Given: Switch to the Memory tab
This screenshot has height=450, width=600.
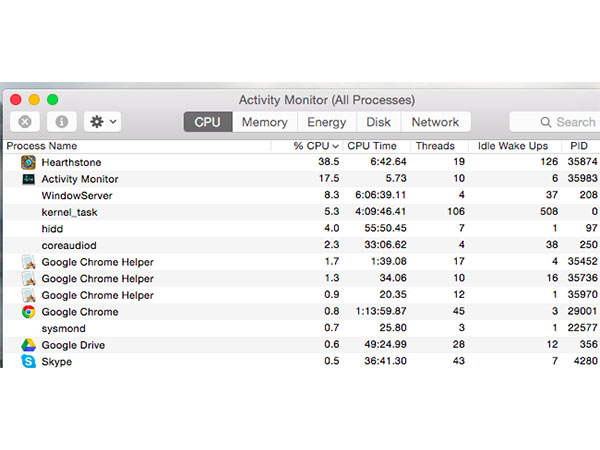Looking at the screenshot, I should tap(265, 122).
